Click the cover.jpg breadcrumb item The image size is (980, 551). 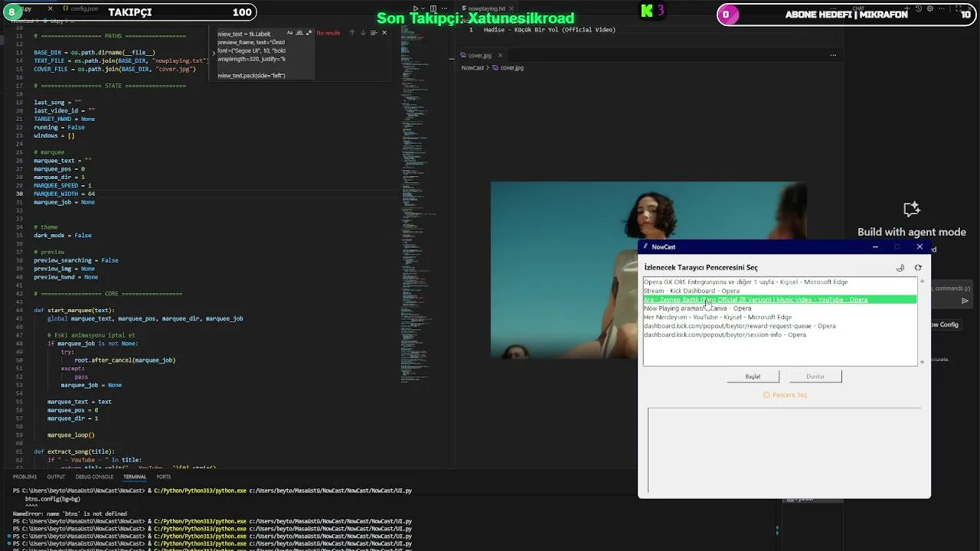point(508,67)
